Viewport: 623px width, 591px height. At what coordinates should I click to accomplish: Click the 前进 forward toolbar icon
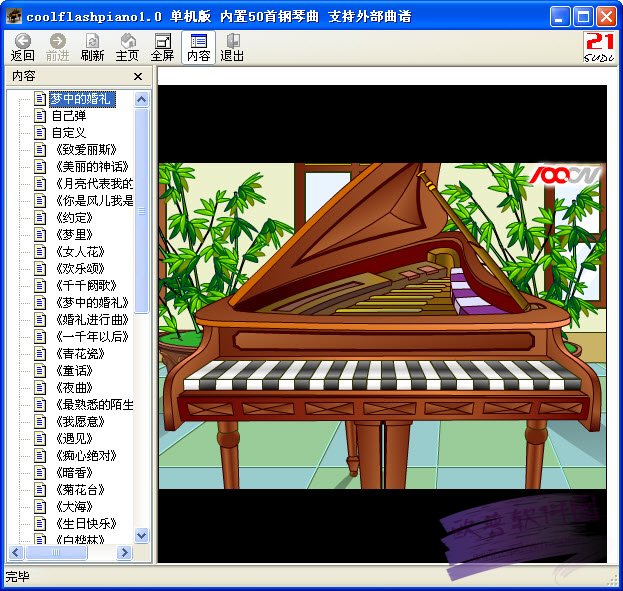pos(58,47)
